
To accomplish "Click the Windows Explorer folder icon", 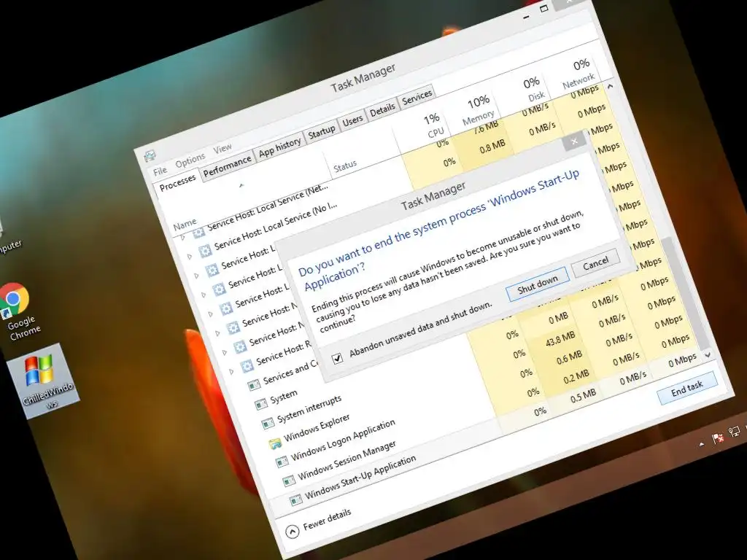I will (275, 445).
